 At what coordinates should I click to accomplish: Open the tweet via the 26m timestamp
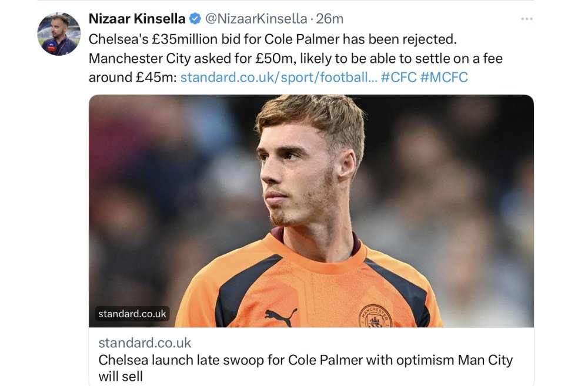330,19
